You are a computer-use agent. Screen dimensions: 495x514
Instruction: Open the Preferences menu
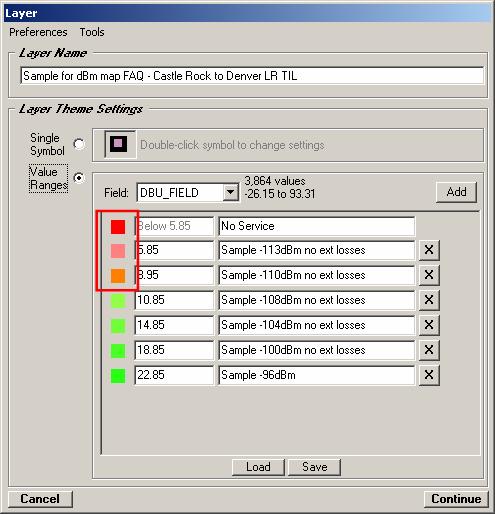[38, 32]
